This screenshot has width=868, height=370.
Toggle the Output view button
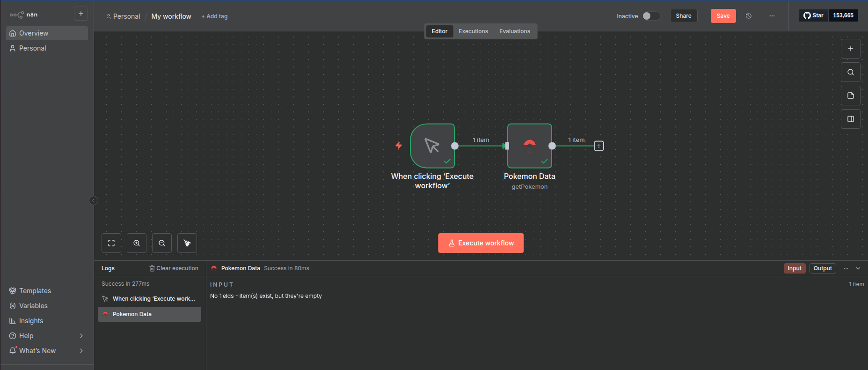[823, 268]
